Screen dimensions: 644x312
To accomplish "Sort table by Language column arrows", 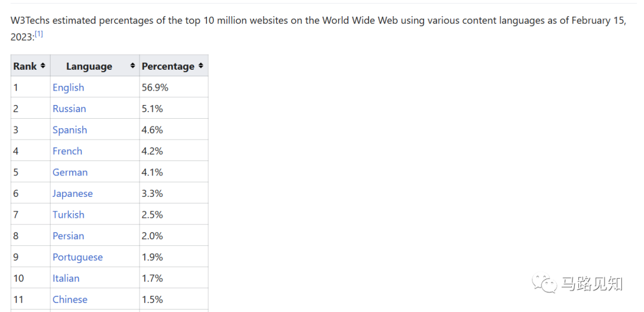I will [132, 66].
